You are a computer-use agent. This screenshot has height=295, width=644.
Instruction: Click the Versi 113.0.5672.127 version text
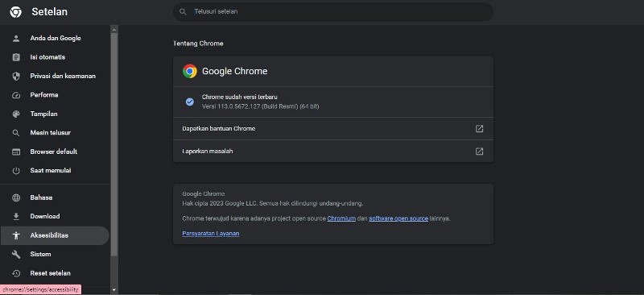point(260,106)
